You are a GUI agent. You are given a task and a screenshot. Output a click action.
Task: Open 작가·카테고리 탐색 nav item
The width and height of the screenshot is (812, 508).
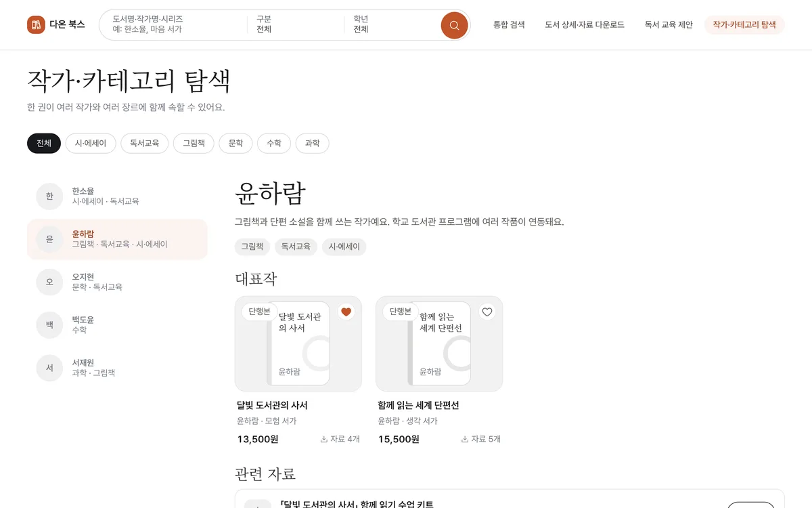[744, 25]
